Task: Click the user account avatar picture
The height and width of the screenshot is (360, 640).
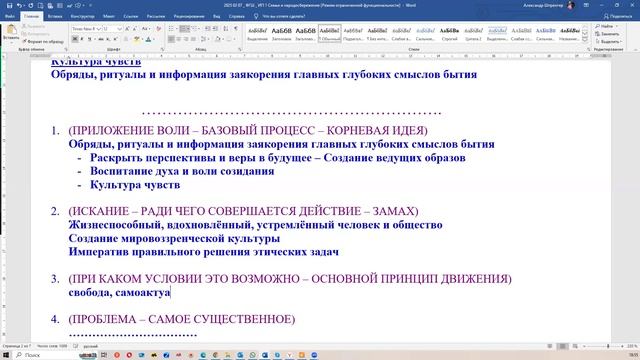Action: 571,5
